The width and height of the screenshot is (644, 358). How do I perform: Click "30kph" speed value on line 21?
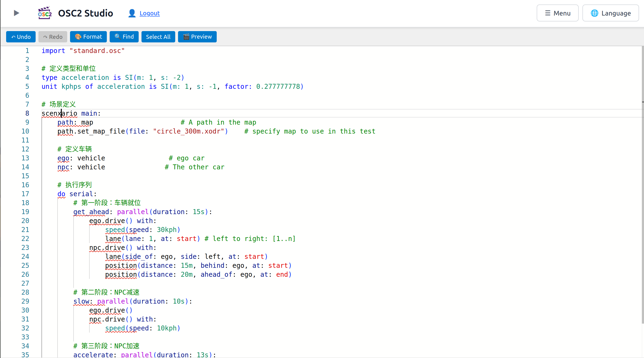click(x=167, y=230)
